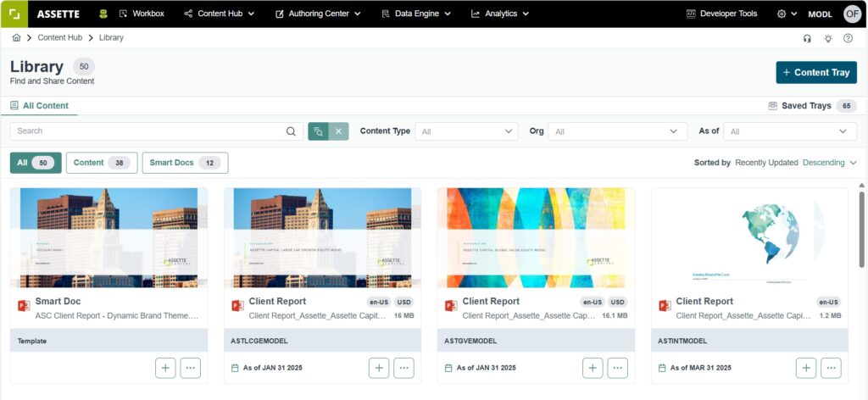Add ASTLCGEMODEL report to tray
The width and height of the screenshot is (868, 400).
(379, 368)
